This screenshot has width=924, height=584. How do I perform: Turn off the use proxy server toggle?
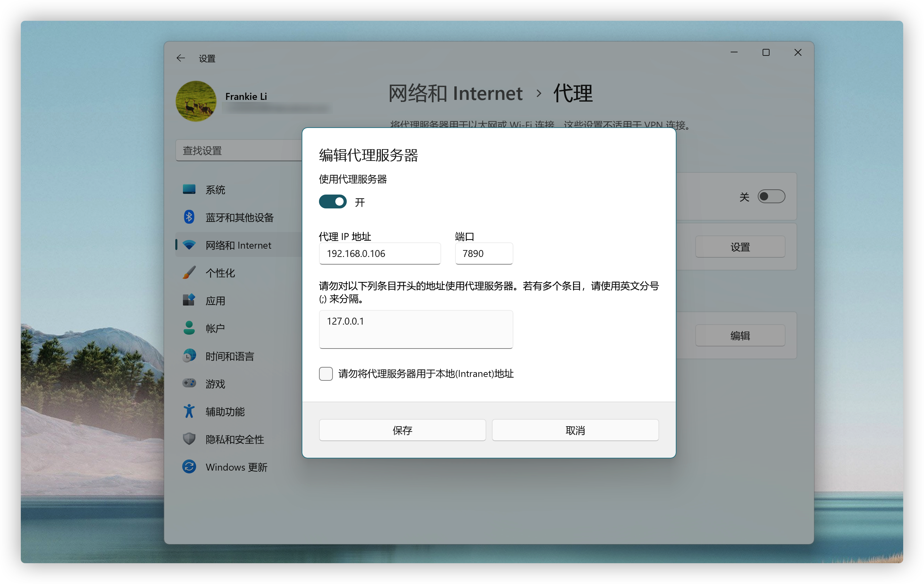click(x=333, y=202)
